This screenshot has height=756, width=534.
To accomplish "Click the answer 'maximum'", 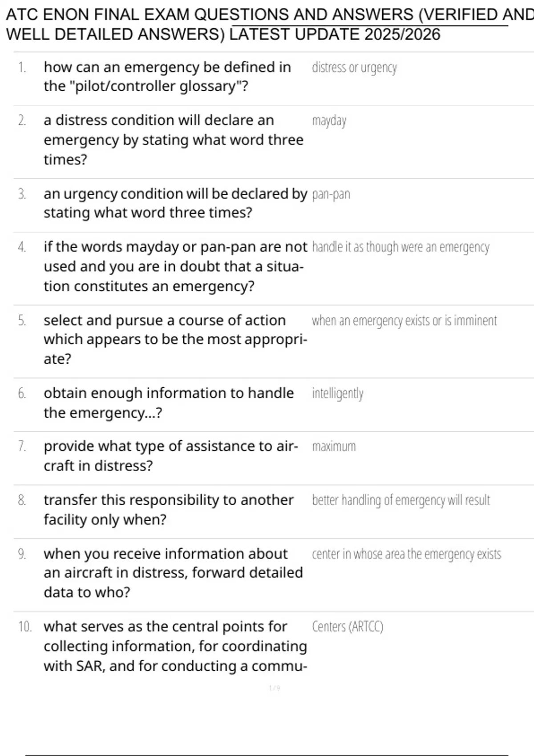I will 334,446.
